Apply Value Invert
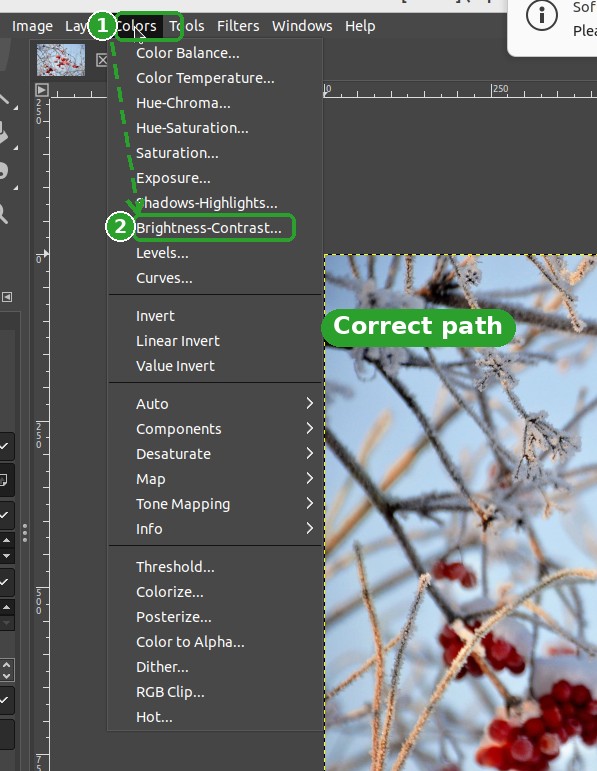 [x=215, y=366]
